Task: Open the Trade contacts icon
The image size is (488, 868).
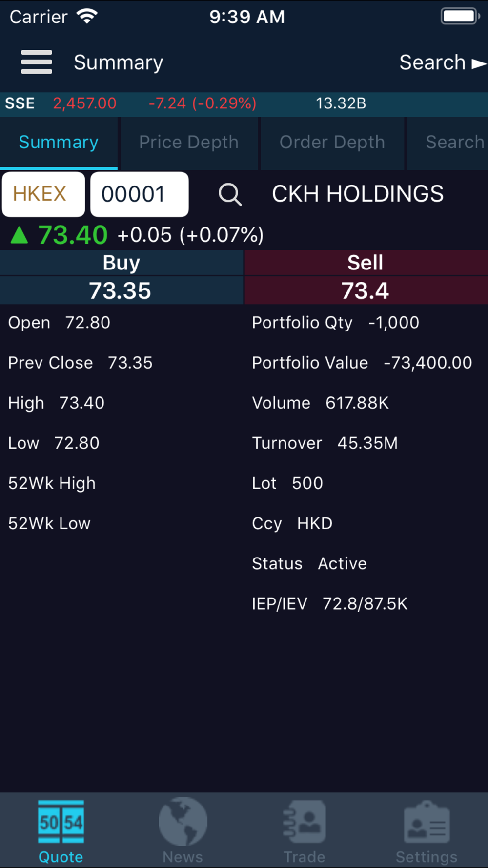Action: click(x=305, y=822)
